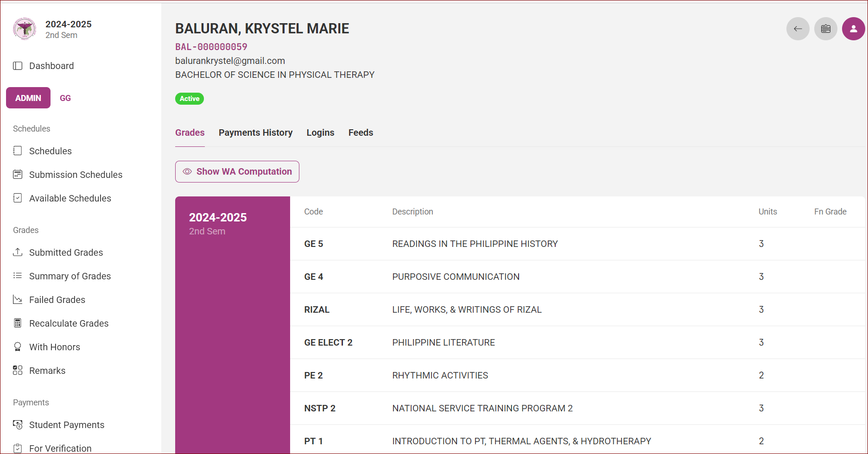Screen dimensions: 868x454
Task: Click the PE 2 course code
Action: point(314,375)
